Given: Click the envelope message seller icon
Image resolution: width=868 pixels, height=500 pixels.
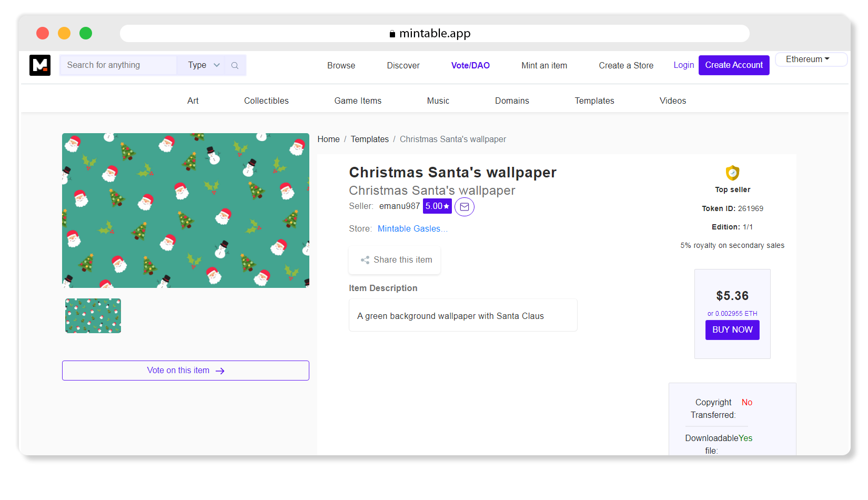Looking at the screenshot, I should coord(464,207).
